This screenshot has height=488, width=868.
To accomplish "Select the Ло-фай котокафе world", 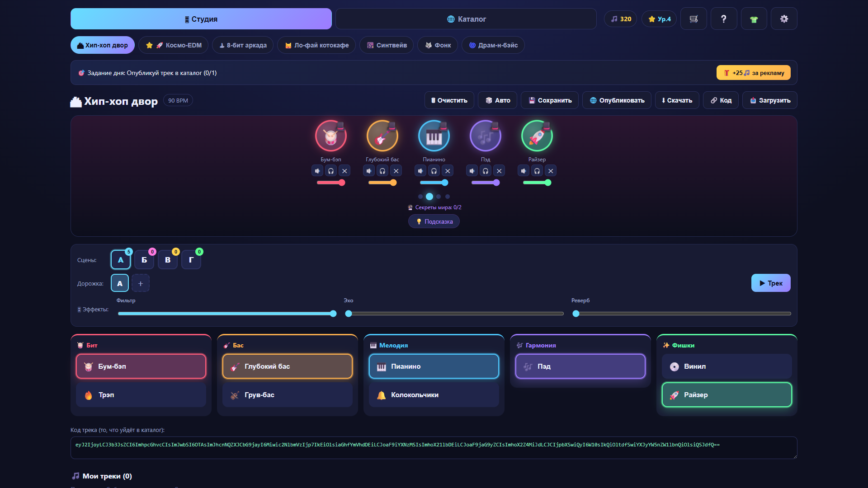I will [x=316, y=45].
